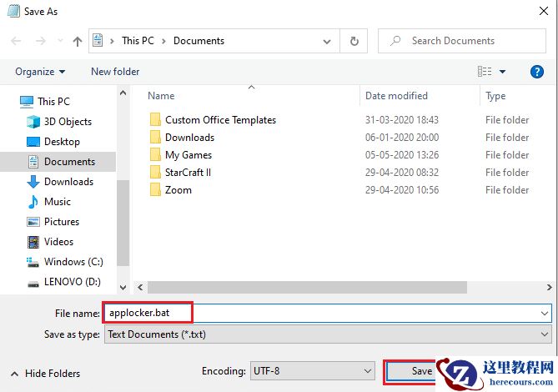Go forward using the forward arrow

(x=41, y=41)
